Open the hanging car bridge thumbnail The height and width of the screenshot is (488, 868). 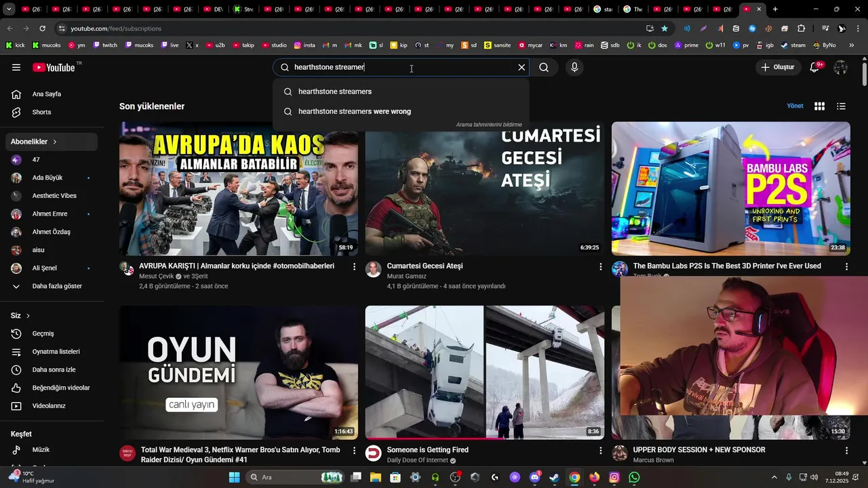click(x=484, y=372)
